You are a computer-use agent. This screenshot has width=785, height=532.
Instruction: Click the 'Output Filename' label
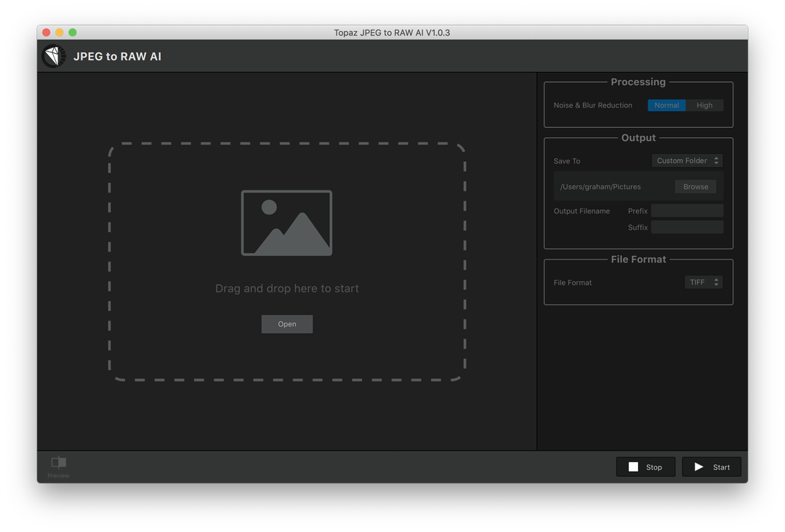click(581, 211)
